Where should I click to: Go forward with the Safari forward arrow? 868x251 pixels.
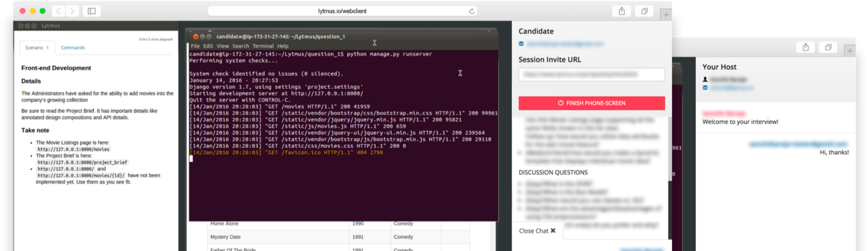click(72, 11)
